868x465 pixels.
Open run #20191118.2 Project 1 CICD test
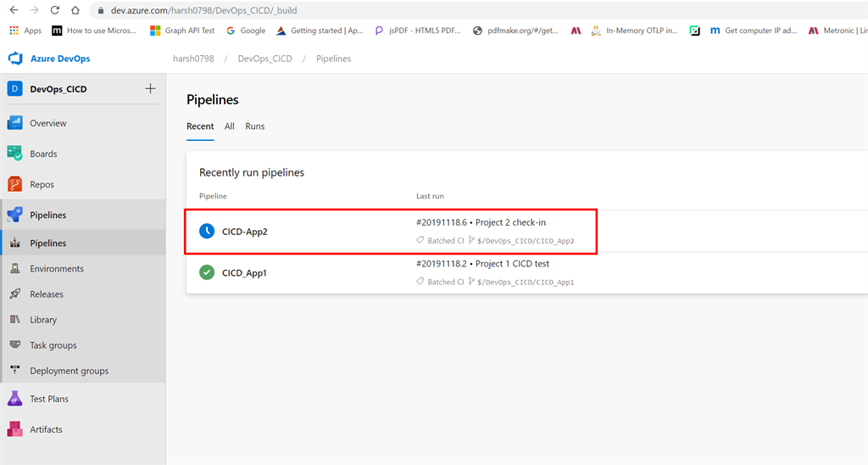coord(482,264)
